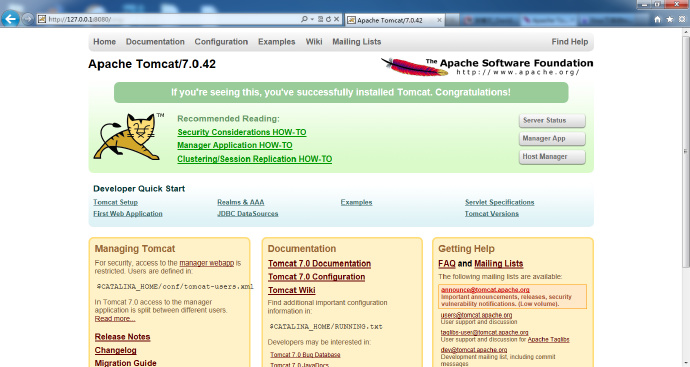Screen dimensions: 690x367
Task: Open the Apache Taglibs link
Action: [548, 340]
